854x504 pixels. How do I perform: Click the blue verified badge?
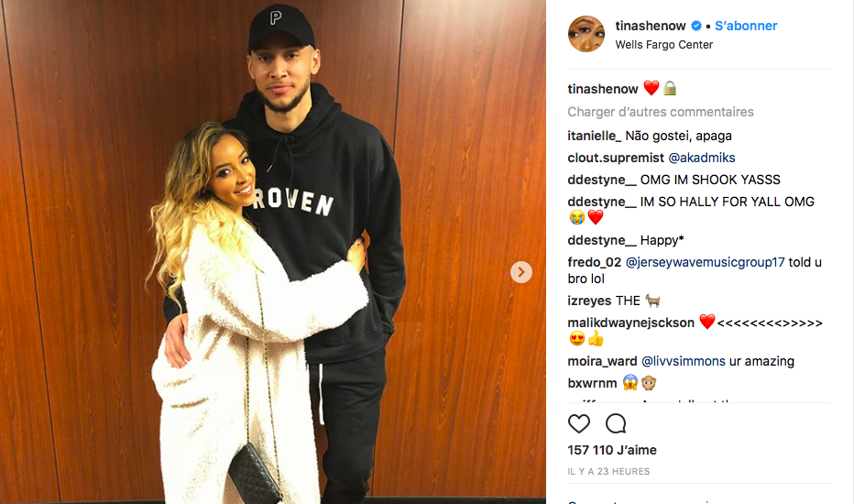click(696, 26)
